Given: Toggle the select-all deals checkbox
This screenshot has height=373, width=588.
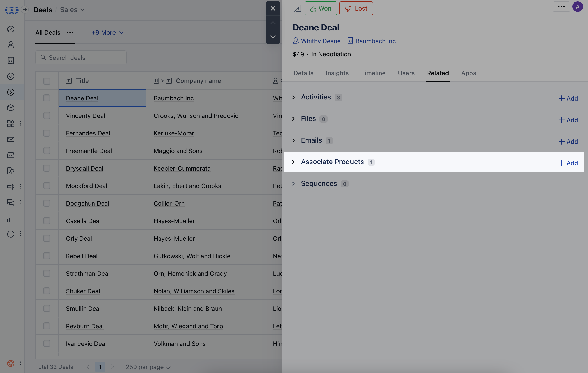Looking at the screenshot, I should coord(47,81).
